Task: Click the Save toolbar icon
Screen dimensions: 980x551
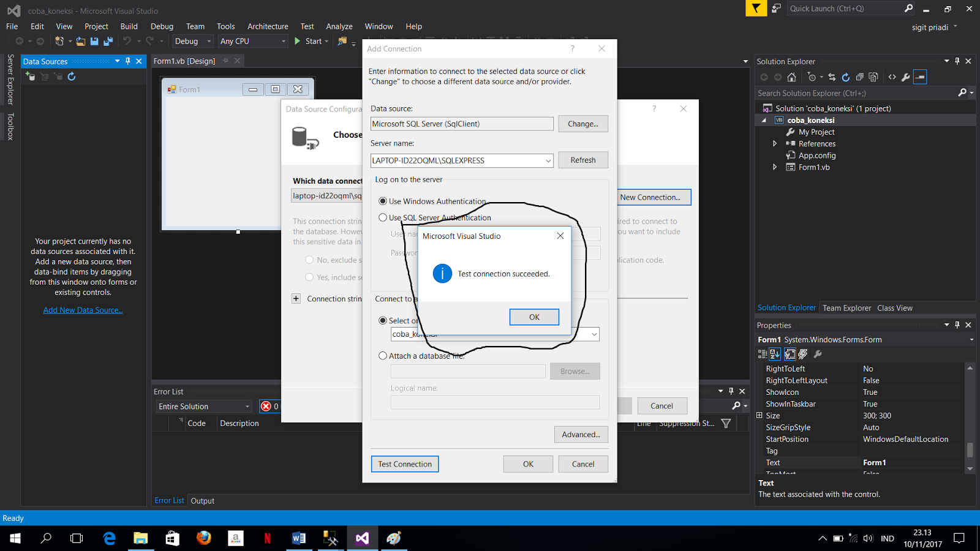Action: click(x=94, y=41)
